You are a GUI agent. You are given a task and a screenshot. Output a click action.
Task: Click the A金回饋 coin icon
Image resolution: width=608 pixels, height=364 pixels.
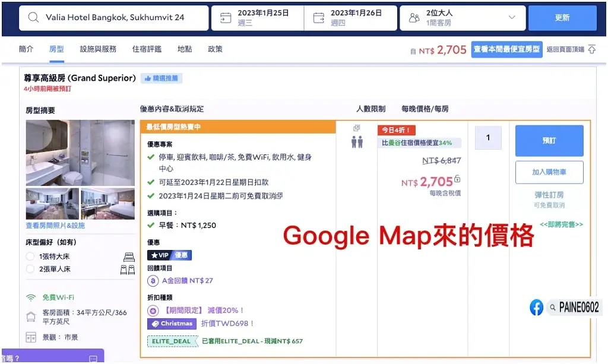coord(153,281)
